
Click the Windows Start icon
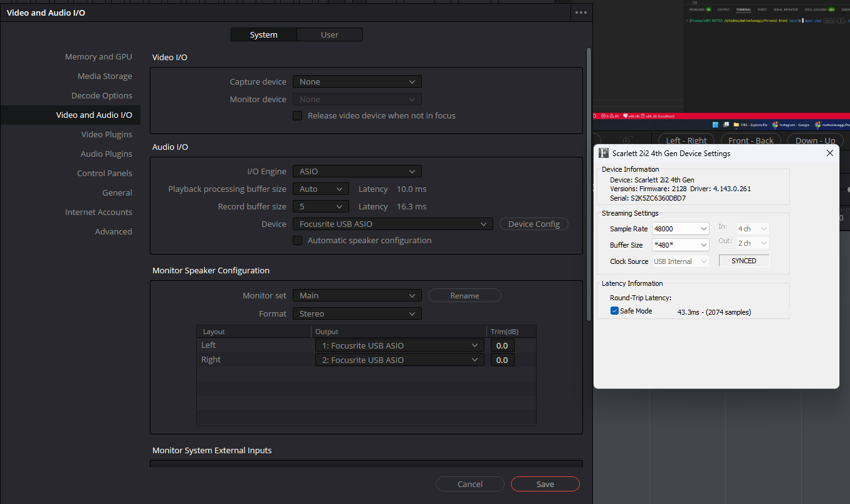click(715, 125)
